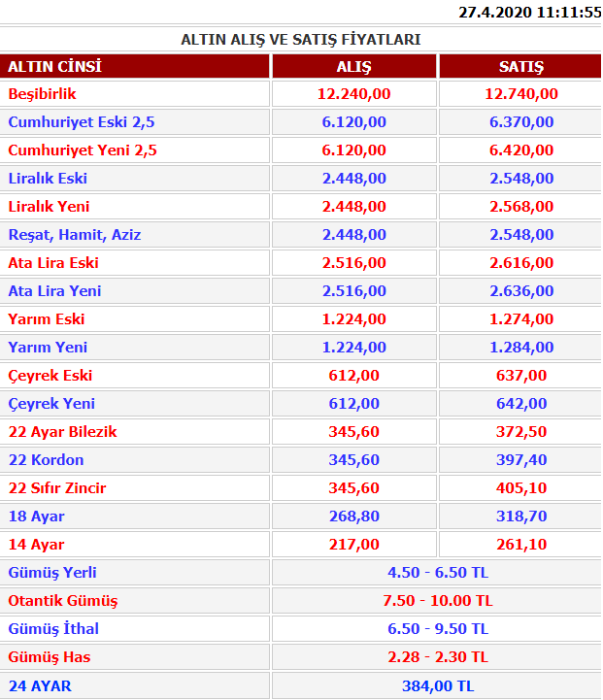Image resolution: width=603 pixels, height=700 pixels.
Task: Click Ata Lira Eski sell price 2.616,00
Action: [521, 262]
